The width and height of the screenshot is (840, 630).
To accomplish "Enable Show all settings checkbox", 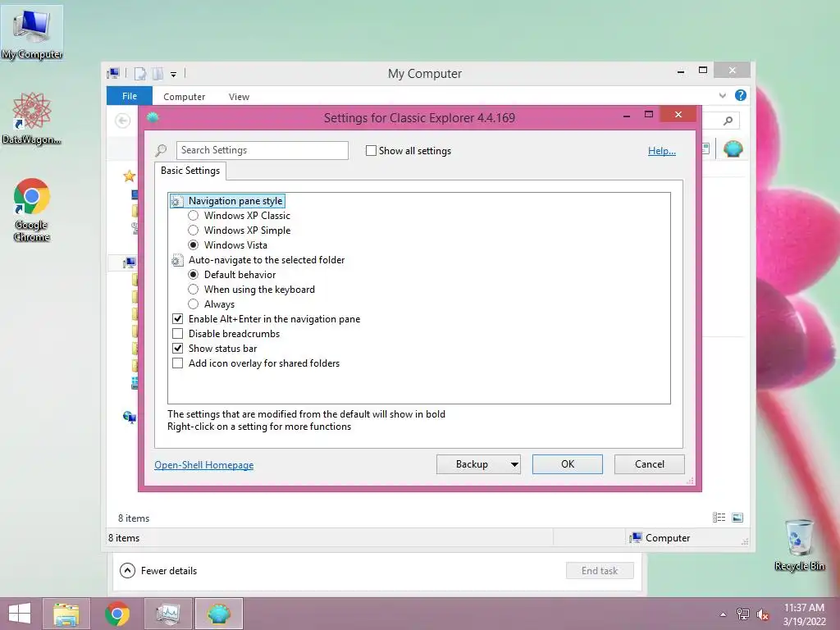I will 371,151.
